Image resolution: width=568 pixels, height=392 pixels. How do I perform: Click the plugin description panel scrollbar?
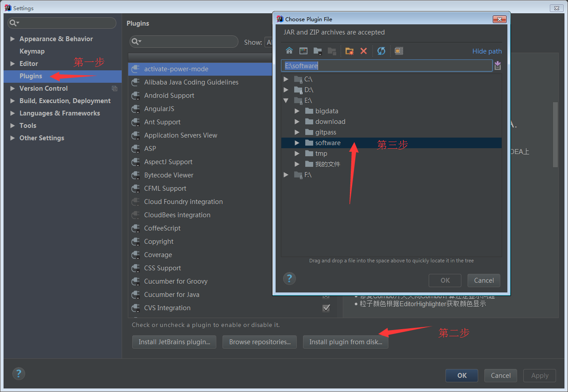556,135
